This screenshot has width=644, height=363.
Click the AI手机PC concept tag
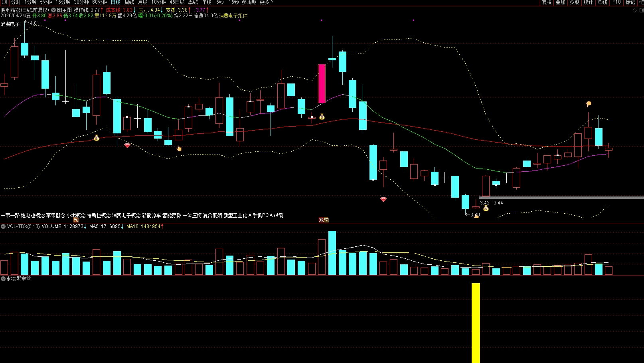pos(258,215)
